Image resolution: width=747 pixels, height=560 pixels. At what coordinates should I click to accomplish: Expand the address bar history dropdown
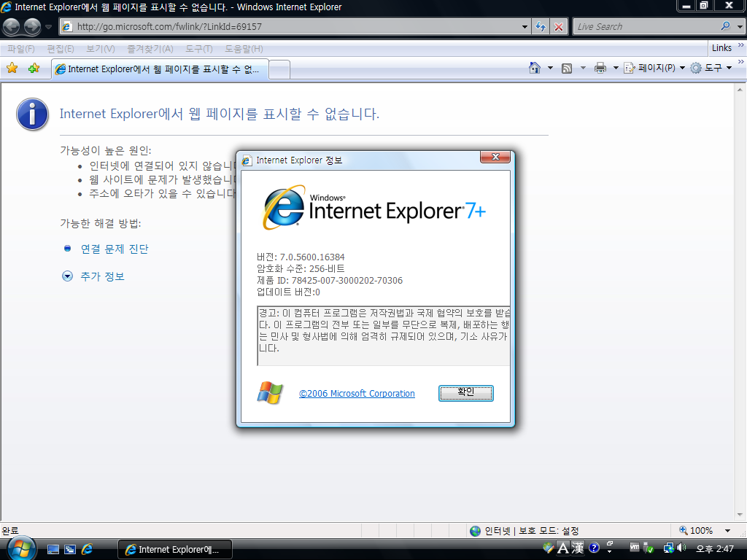click(525, 27)
